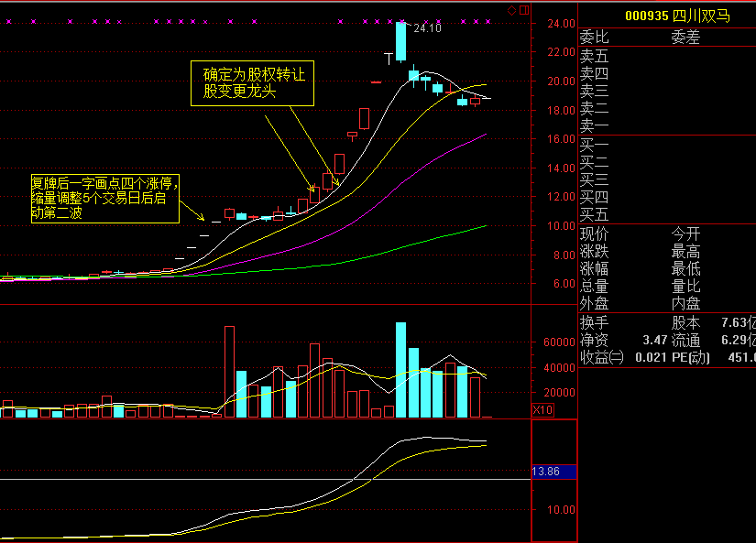The image size is (756, 543).
Task: Select the 买四 order row
Action: point(667,197)
